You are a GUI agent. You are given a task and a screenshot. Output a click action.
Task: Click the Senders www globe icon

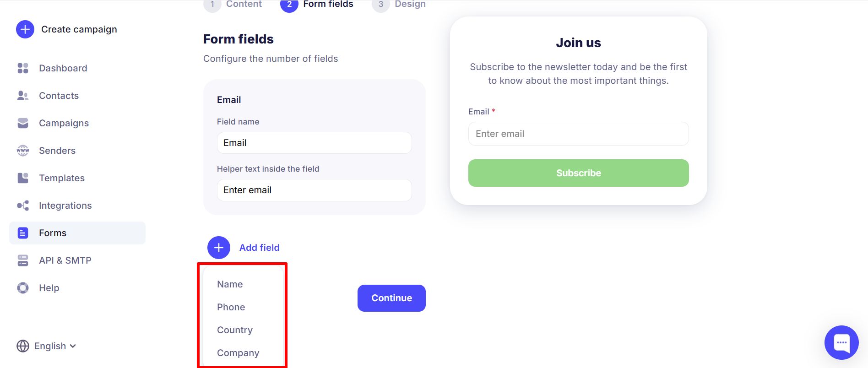coord(23,151)
